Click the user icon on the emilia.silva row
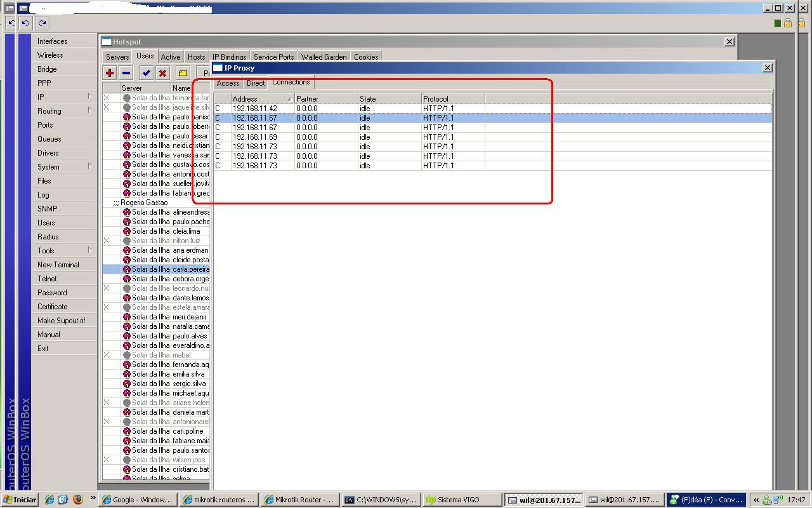The width and height of the screenshot is (812, 508). coord(126,374)
